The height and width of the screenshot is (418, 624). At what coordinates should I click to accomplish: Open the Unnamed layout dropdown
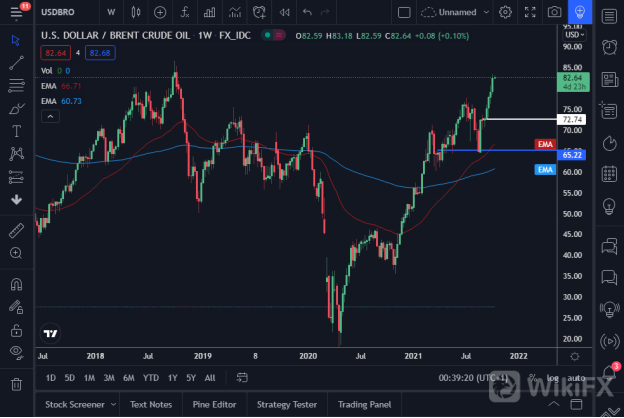tap(459, 12)
